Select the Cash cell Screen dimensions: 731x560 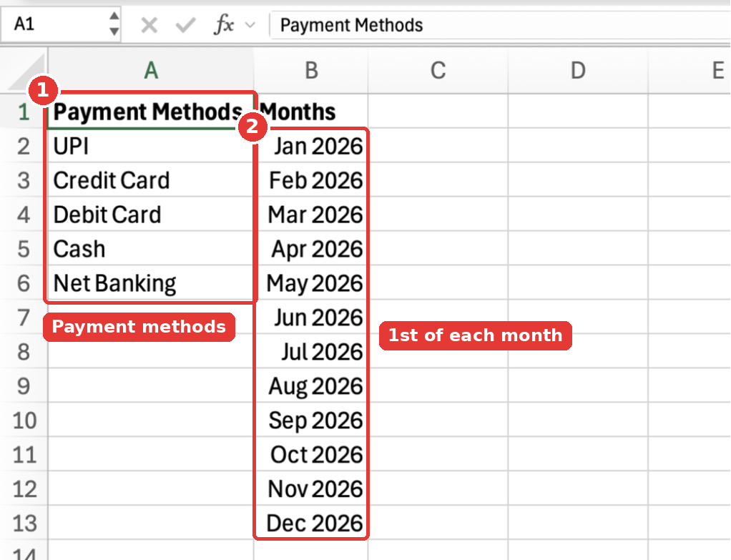(x=151, y=248)
